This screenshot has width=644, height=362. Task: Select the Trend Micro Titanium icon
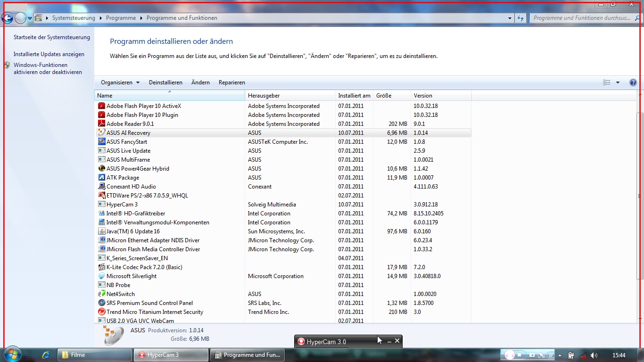pos(101,312)
